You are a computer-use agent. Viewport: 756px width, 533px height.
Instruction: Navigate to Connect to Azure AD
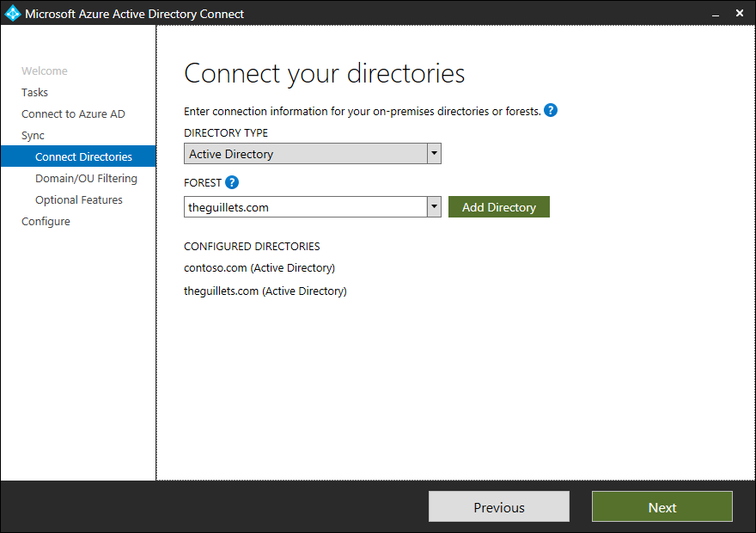point(72,113)
